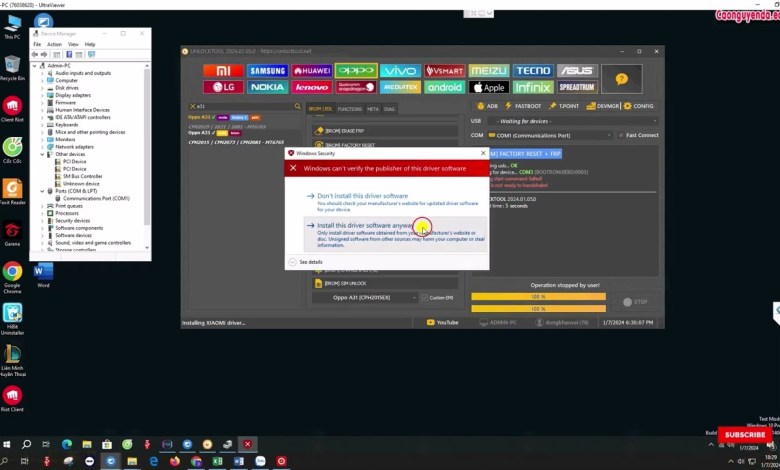Clear the a31 search with X icon

point(193,106)
